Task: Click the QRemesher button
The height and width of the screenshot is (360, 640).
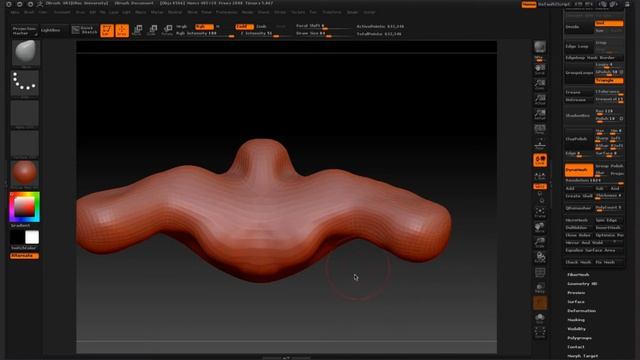Action: (579, 208)
